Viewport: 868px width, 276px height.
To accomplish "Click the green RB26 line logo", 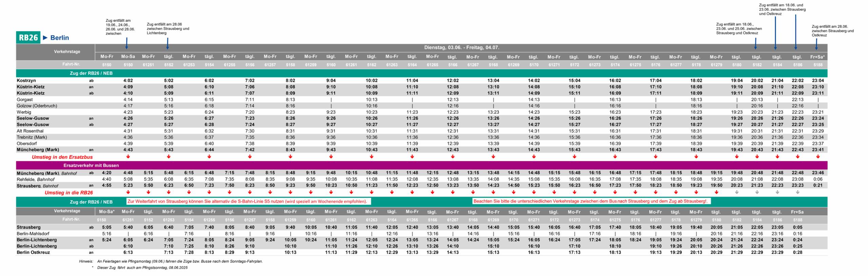I will coord(28,37).
